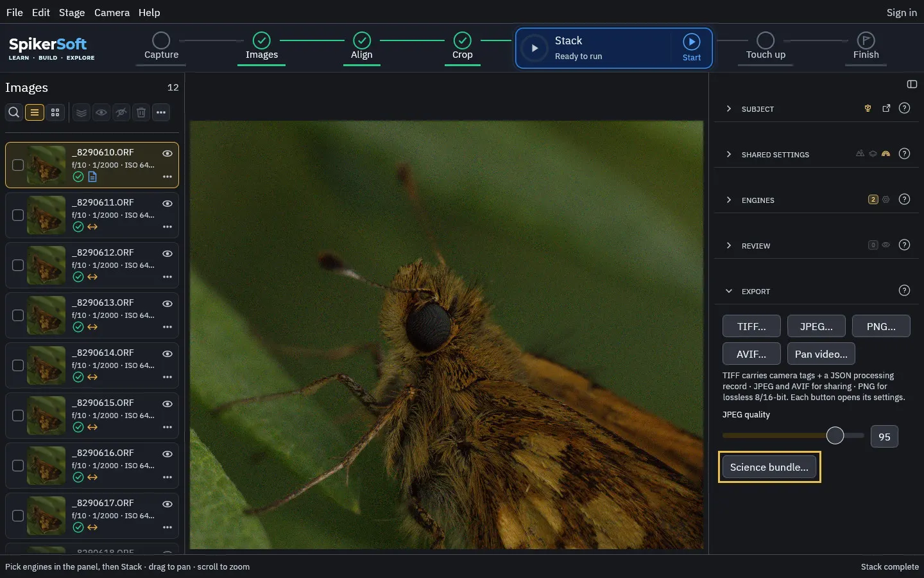
Task: Open help for the Subject section
Action: pyautogui.click(x=904, y=108)
